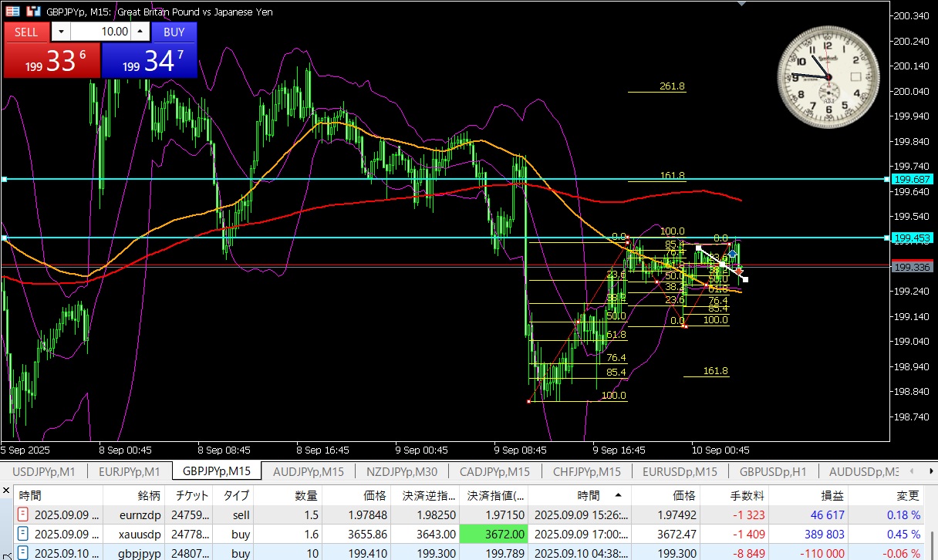
Task: Click the 決済逆指 column header
Action: pos(424,496)
